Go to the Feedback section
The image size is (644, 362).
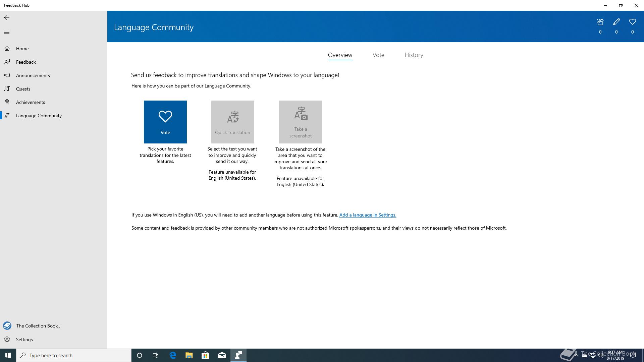(x=26, y=62)
